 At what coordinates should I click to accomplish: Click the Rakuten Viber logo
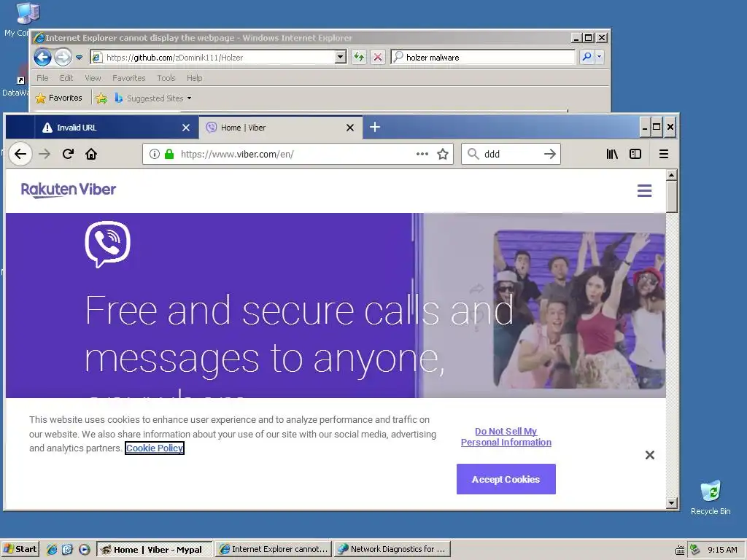click(68, 190)
